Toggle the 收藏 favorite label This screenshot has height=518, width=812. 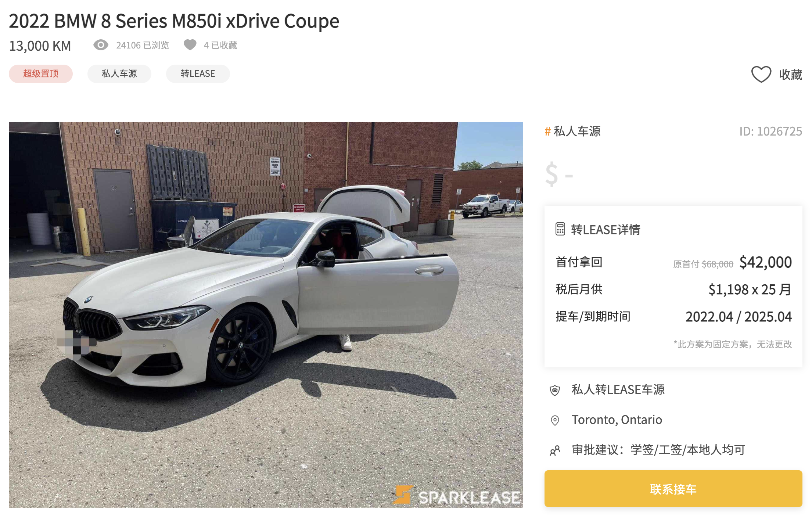[x=791, y=75]
